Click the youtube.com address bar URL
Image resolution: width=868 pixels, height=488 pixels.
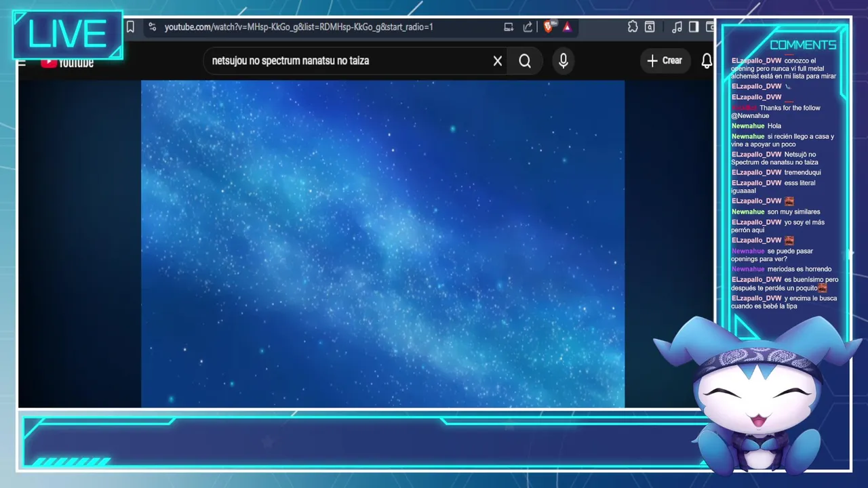click(298, 27)
